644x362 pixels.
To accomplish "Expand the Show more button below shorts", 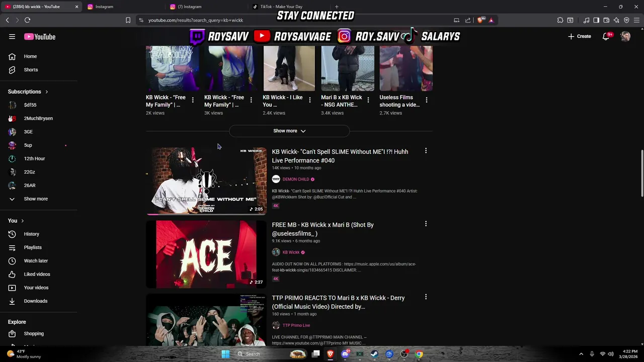I will click(289, 131).
